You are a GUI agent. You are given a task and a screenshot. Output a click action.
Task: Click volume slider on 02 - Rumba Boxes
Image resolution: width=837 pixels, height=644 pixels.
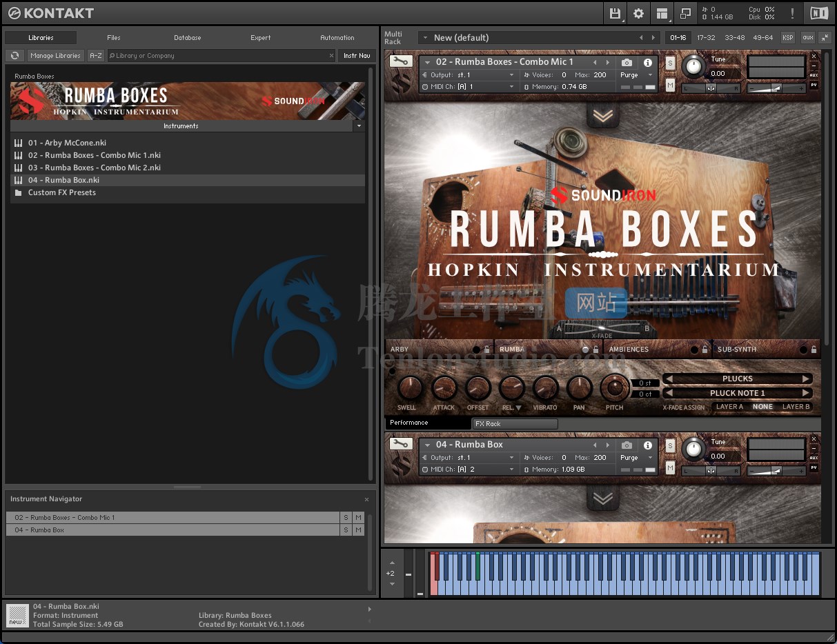point(776,88)
